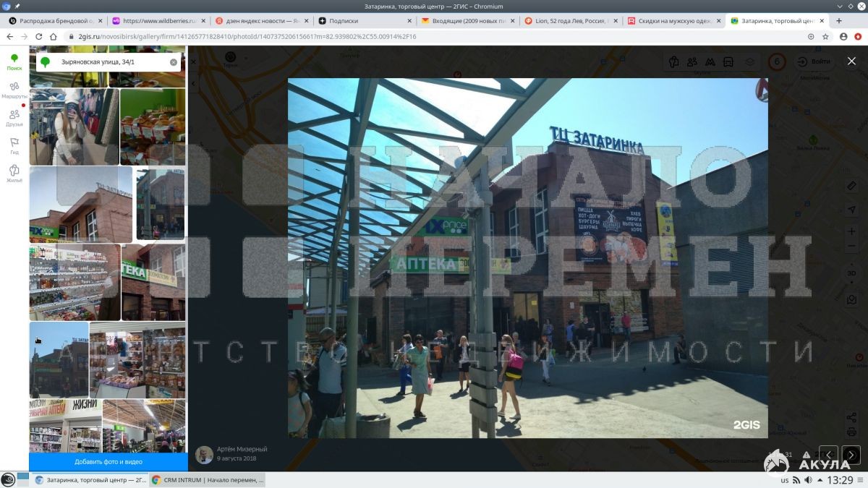
Task: Switch to the Подписки tab
Action: (366, 21)
